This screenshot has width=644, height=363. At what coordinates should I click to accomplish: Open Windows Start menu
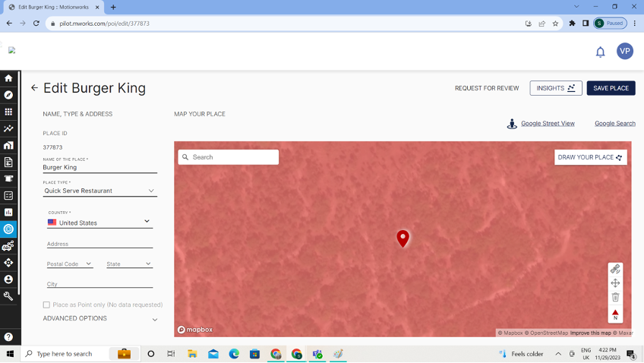10,354
